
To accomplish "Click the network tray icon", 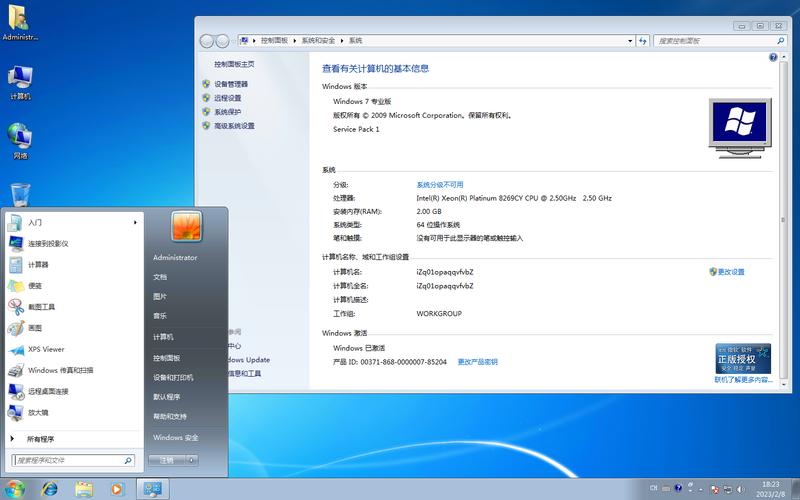I will [x=727, y=489].
